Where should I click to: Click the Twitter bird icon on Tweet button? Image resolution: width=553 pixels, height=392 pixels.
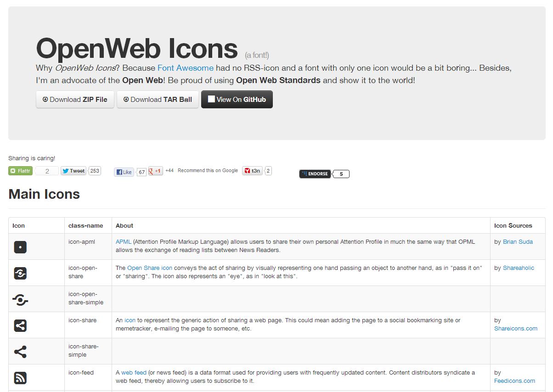coord(66,171)
